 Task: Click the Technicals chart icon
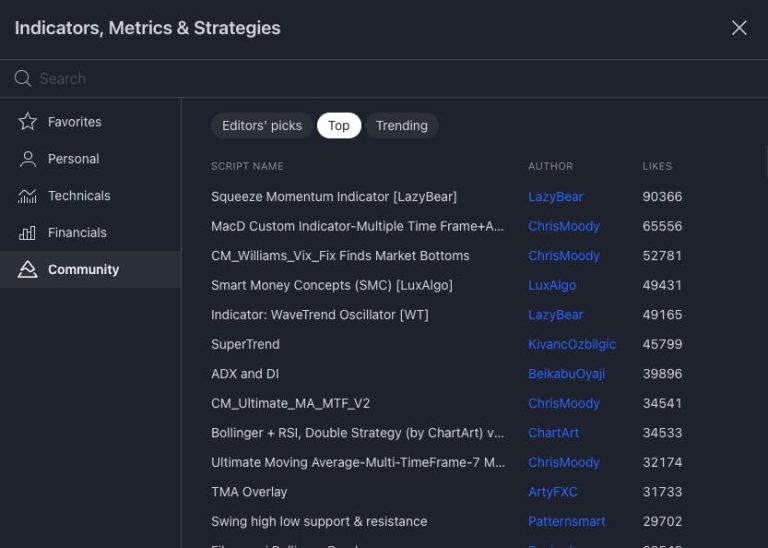pyautogui.click(x=27, y=195)
